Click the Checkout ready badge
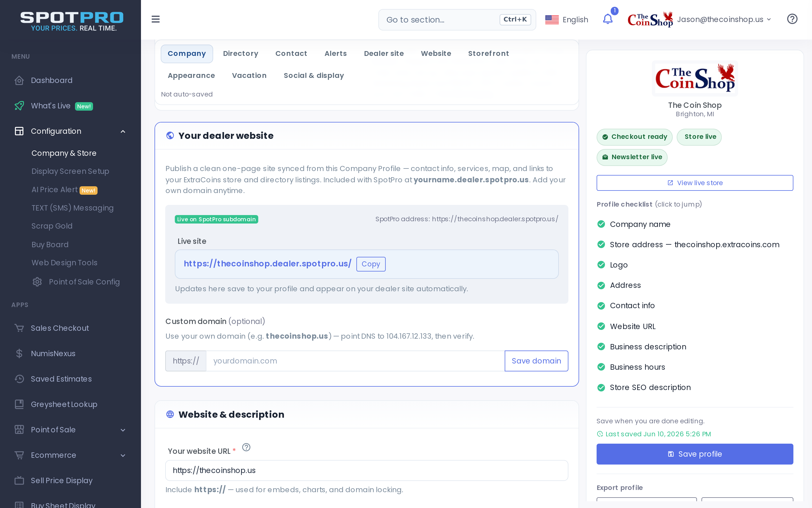Viewport: 812px width, 508px height. 634,137
